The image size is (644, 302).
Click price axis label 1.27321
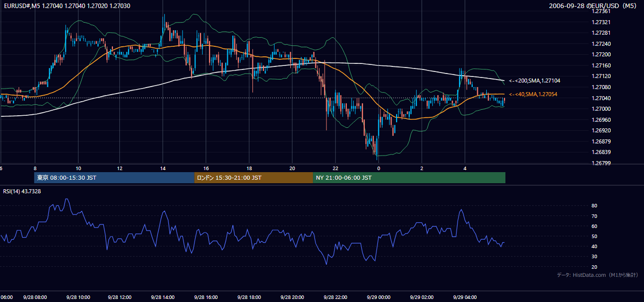pyautogui.click(x=601, y=22)
